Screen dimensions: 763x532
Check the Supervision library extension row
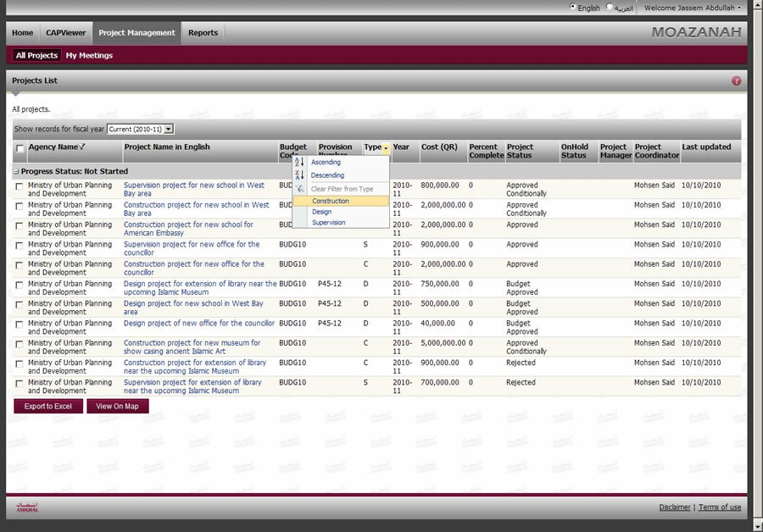click(19, 383)
